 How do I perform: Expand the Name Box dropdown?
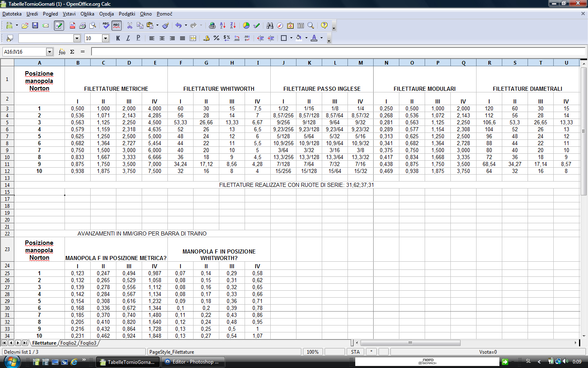click(x=50, y=52)
